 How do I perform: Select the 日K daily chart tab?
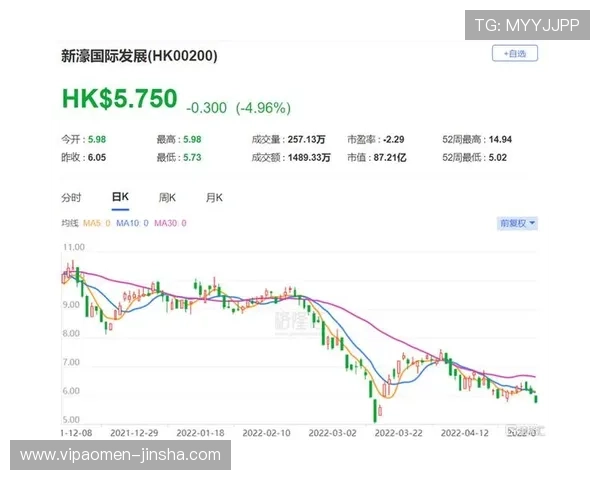click(120, 197)
